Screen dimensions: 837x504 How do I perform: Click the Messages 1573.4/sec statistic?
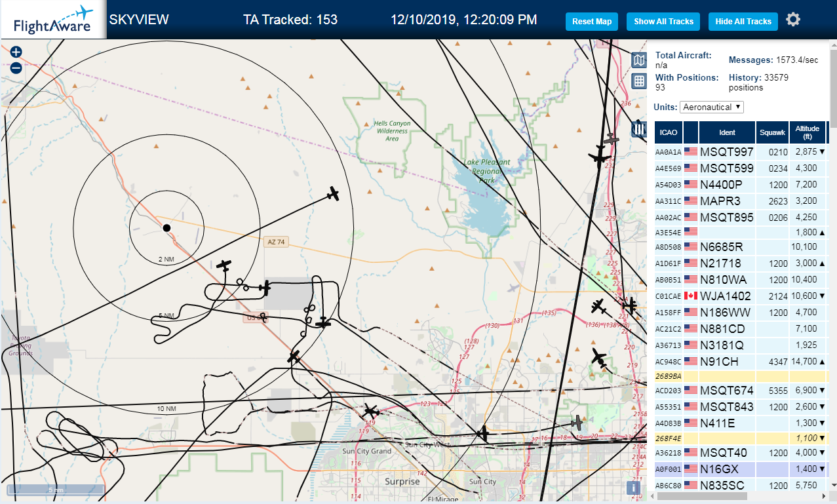[773, 60]
